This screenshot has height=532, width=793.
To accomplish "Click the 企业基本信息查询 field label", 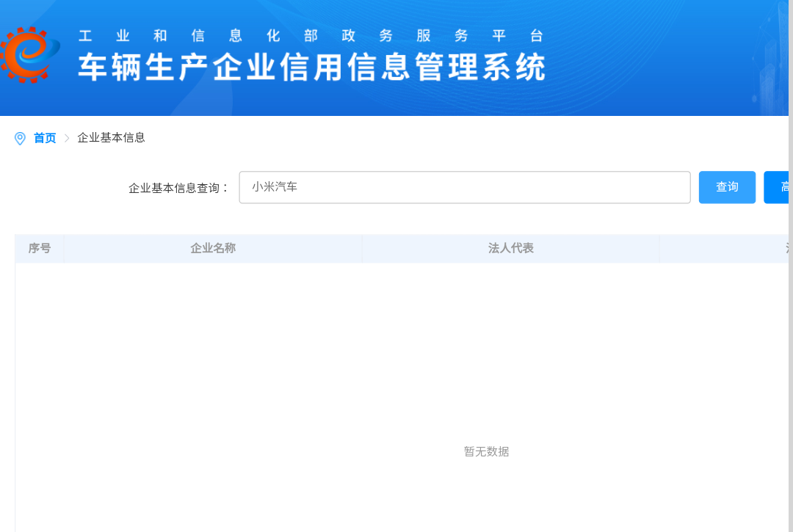I will point(179,188).
